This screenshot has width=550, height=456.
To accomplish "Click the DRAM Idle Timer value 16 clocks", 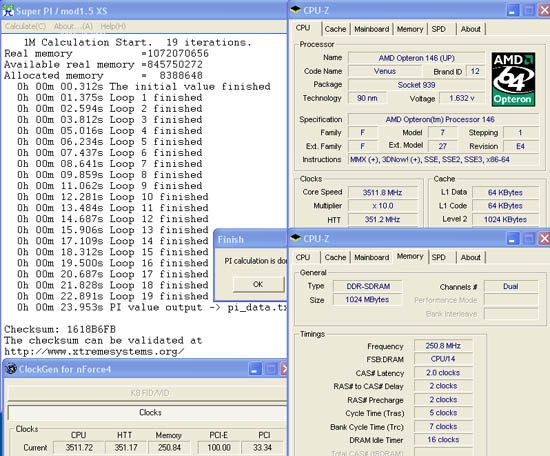I will coord(443,440).
